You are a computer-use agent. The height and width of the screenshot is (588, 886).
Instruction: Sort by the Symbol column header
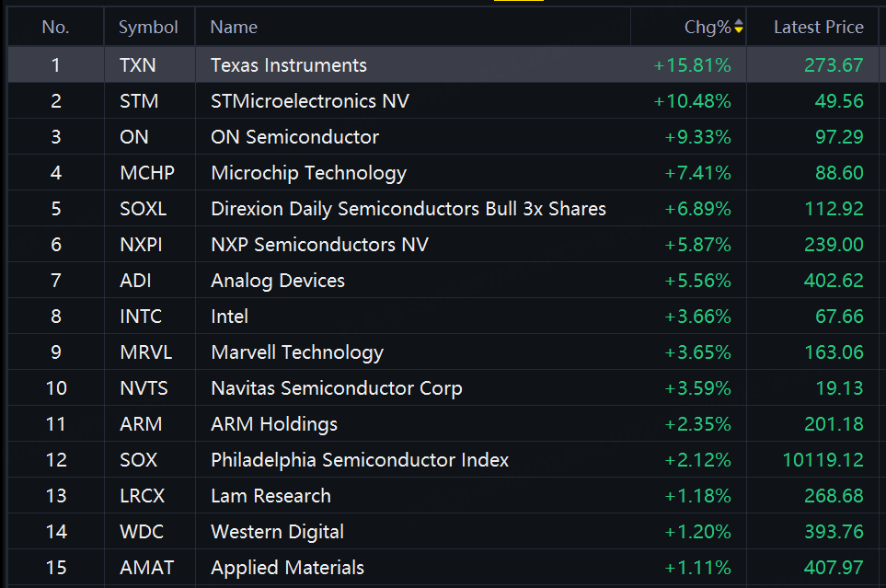(x=148, y=28)
